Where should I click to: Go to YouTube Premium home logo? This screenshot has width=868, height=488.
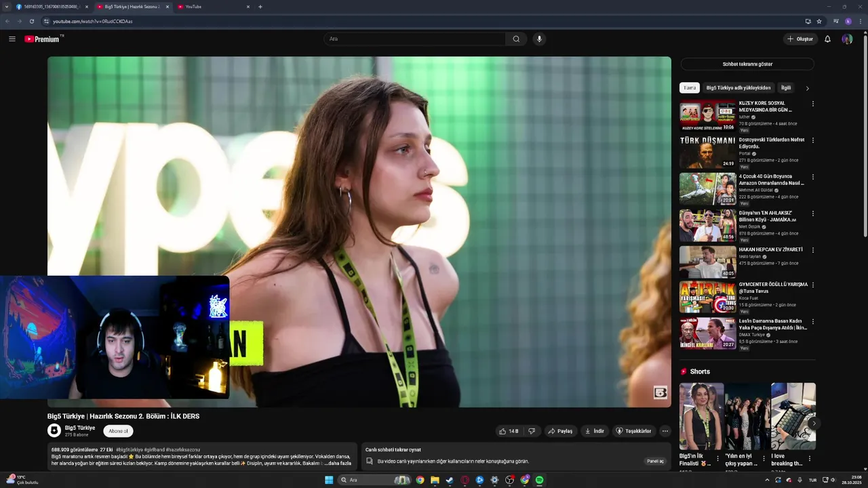[43, 39]
